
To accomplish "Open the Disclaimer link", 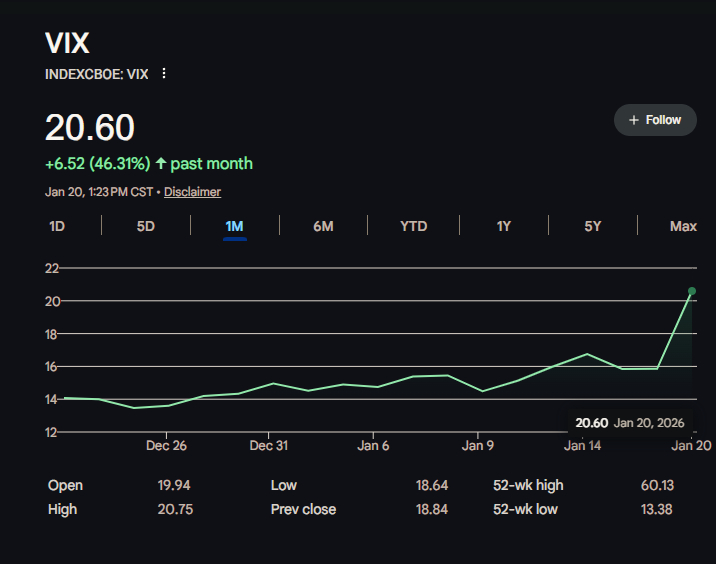I will 192,192.
